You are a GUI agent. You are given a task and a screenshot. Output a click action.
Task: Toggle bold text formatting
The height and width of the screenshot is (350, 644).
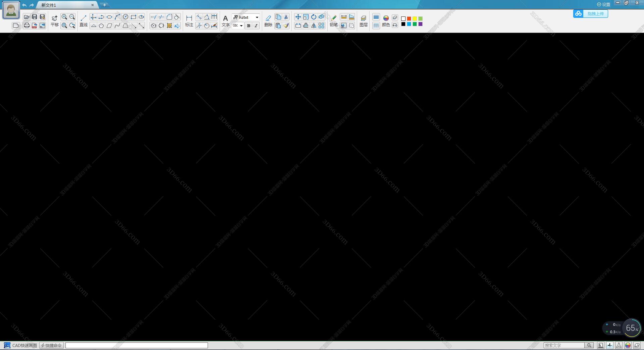coord(249,26)
